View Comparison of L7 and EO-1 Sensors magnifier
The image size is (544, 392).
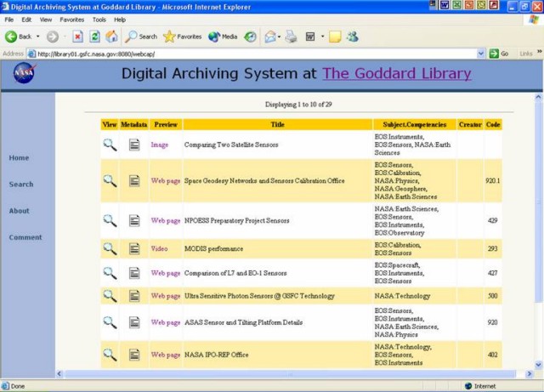click(x=110, y=273)
